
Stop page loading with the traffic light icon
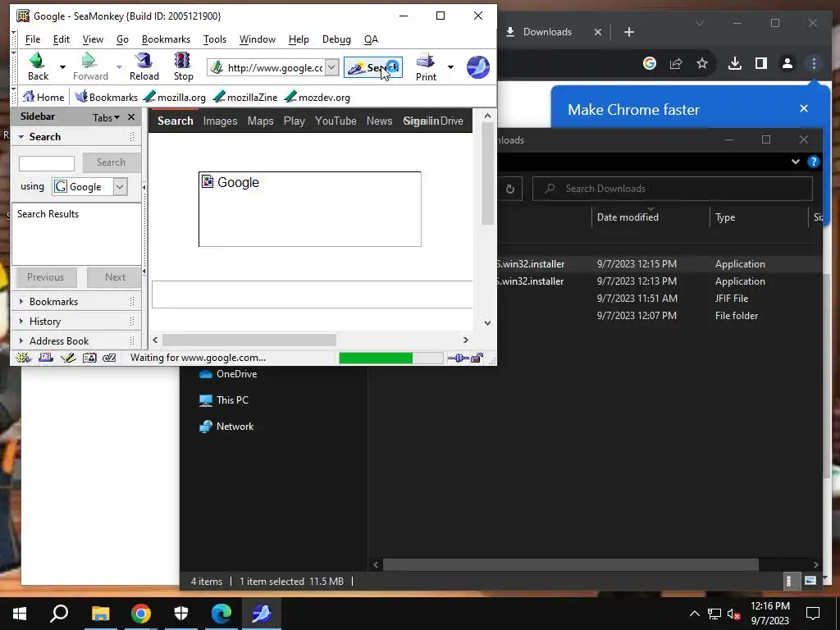pos(183,67)
